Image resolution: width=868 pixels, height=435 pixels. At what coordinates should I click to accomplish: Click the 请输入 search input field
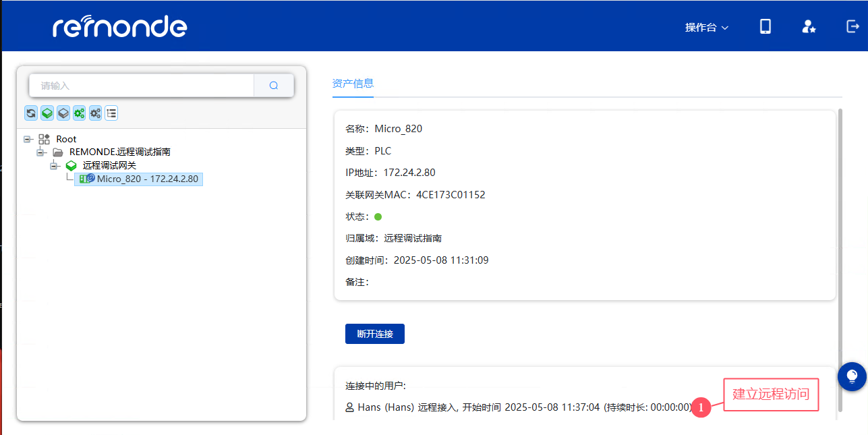(x=142, y=86)
